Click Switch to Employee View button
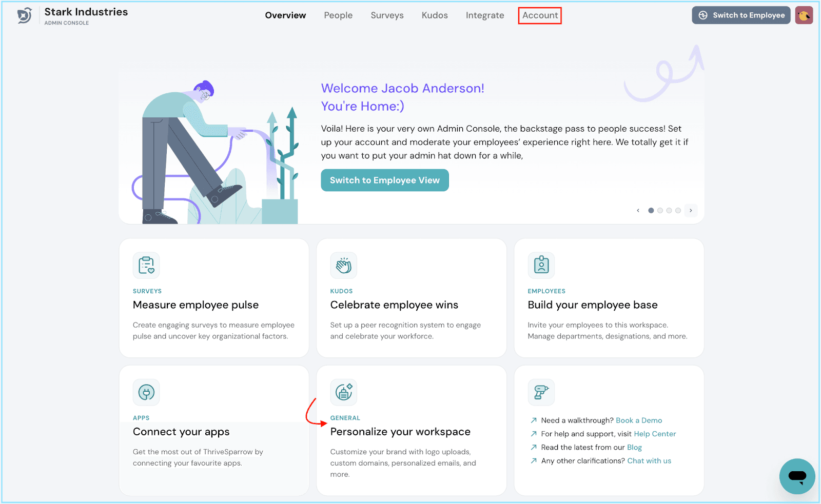Screen dimensions: 821x504 tap(384, 180)
